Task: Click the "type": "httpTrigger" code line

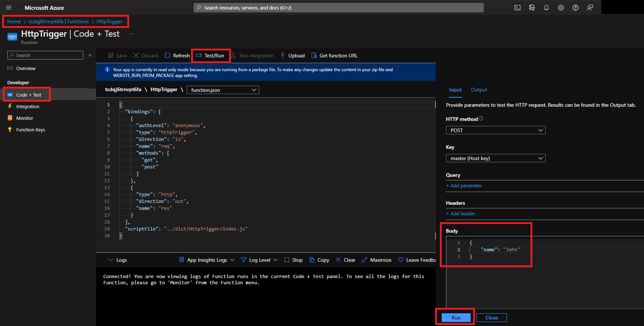Action: point(166,132)
